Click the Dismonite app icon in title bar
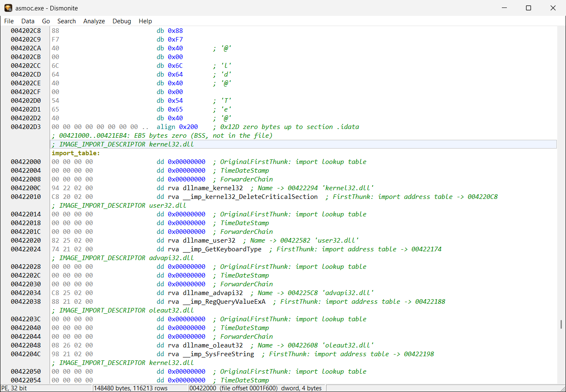Viewport: 566px width, 392px height. click(8, 8)
